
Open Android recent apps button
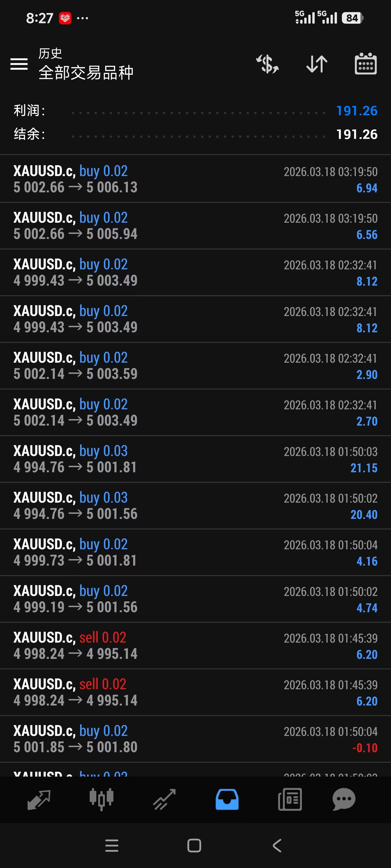[x=112, y=845]
